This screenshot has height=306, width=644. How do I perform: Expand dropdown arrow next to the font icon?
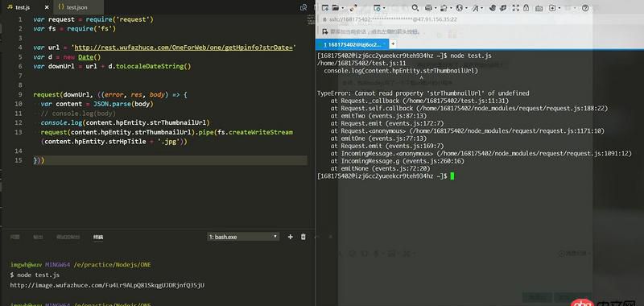482,8
